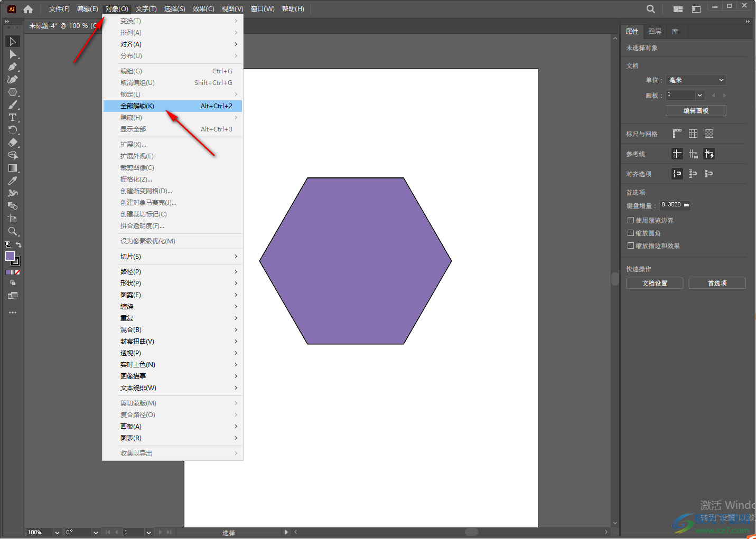This screenshot has height=539, width=756.
Task: Switch to the 图层 tab
Action: (x=655, y=32)
